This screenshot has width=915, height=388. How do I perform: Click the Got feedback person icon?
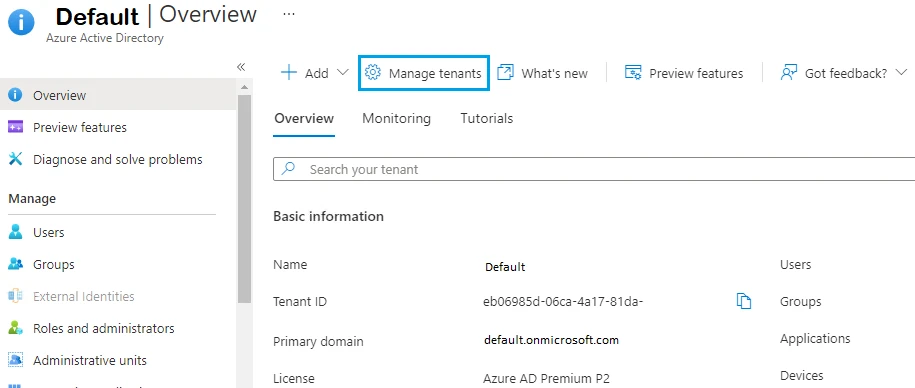pyautogui.click(x=788, y=73)
